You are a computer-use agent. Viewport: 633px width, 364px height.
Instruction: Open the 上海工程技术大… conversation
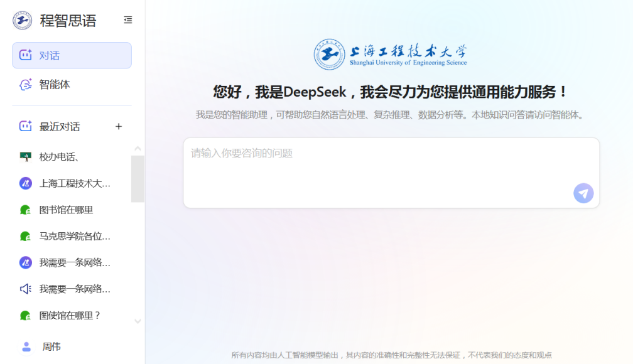75,183
